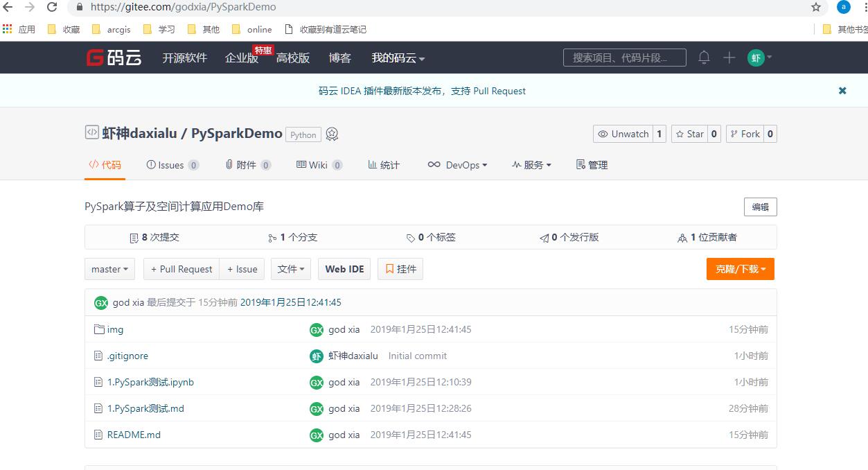Image resolution: width=868 pixels, height=470 pixels.
Task: Open the 虾神daxialu owner link
Action: coord(139,133)
